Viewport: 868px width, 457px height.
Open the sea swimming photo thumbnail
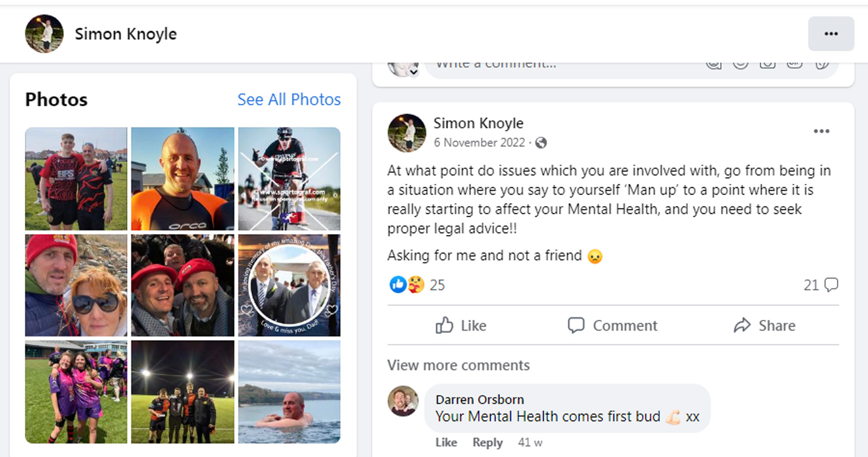click(x=289, y=392)
